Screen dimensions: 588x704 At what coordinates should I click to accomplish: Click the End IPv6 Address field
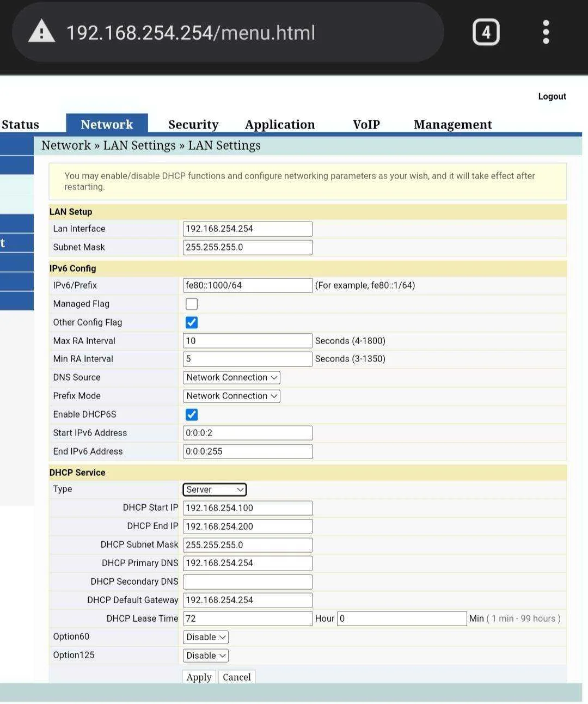pos(248,451)
